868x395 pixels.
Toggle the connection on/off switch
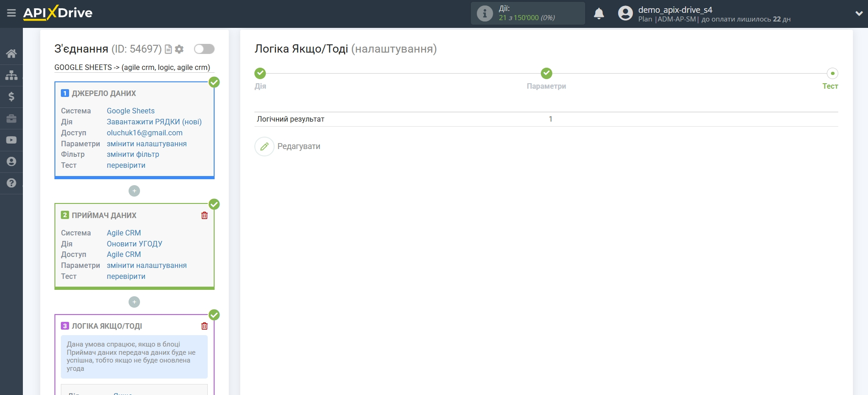[204, 49]
